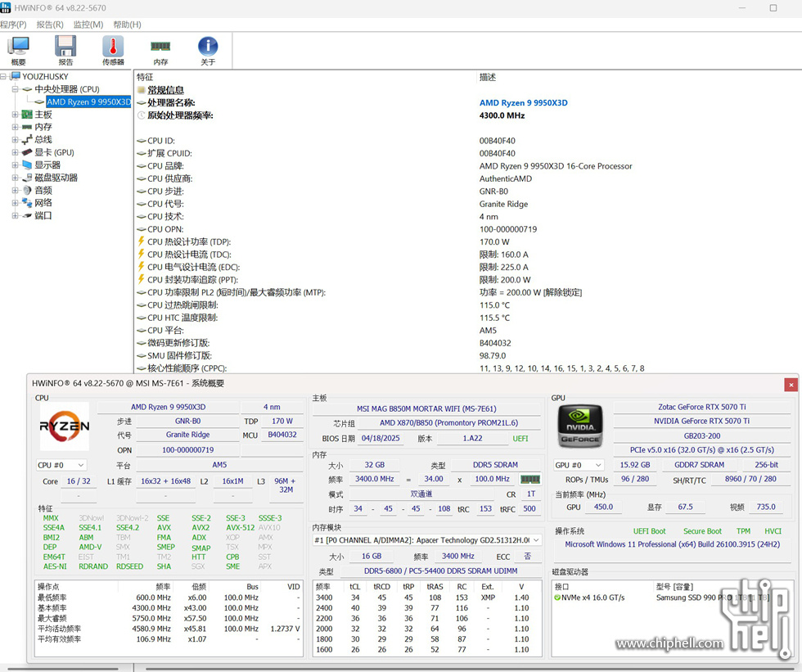Select the 显卡 (GPU) tree node

54,152
